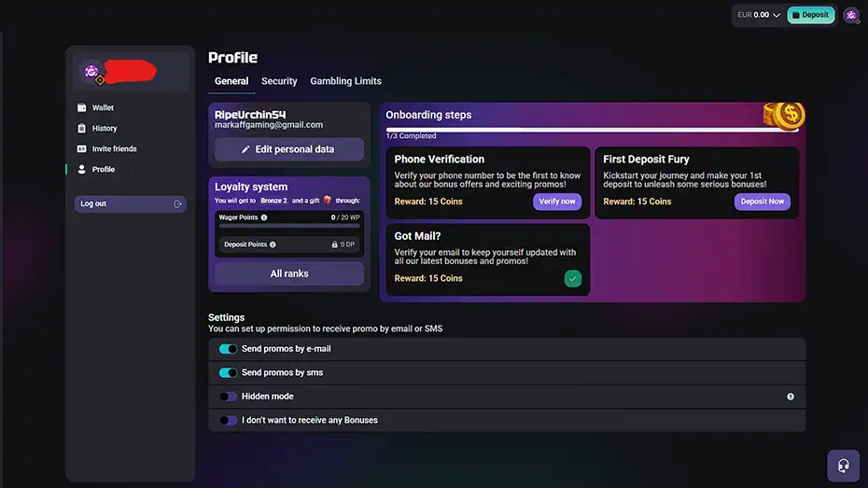This screenshot has height=488, width=868.
Task: Open the All ranks button
Action: tap(289, 273)
